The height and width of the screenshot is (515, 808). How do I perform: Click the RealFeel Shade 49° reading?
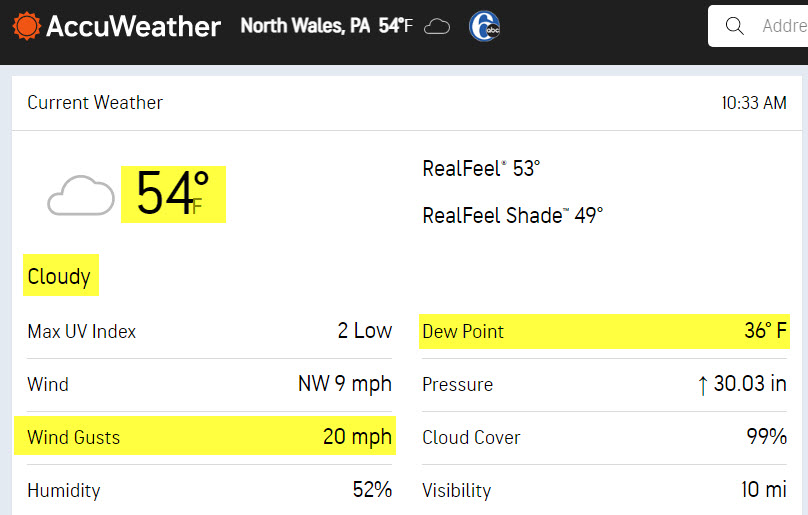[x=513, y=215]
